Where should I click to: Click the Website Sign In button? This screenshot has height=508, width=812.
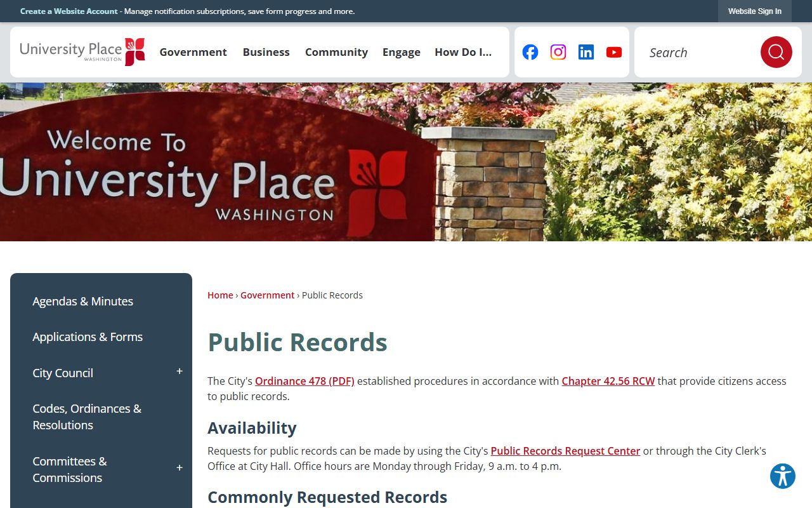coord(755,11)
